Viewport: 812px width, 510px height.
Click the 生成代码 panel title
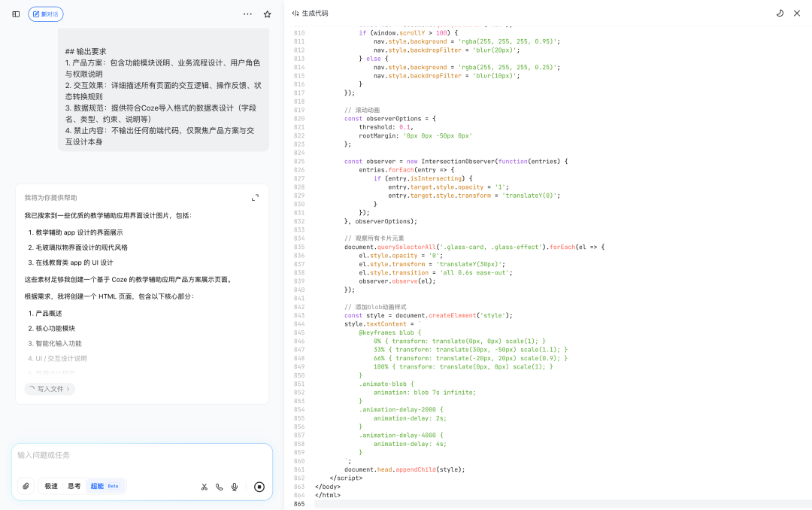315,13
